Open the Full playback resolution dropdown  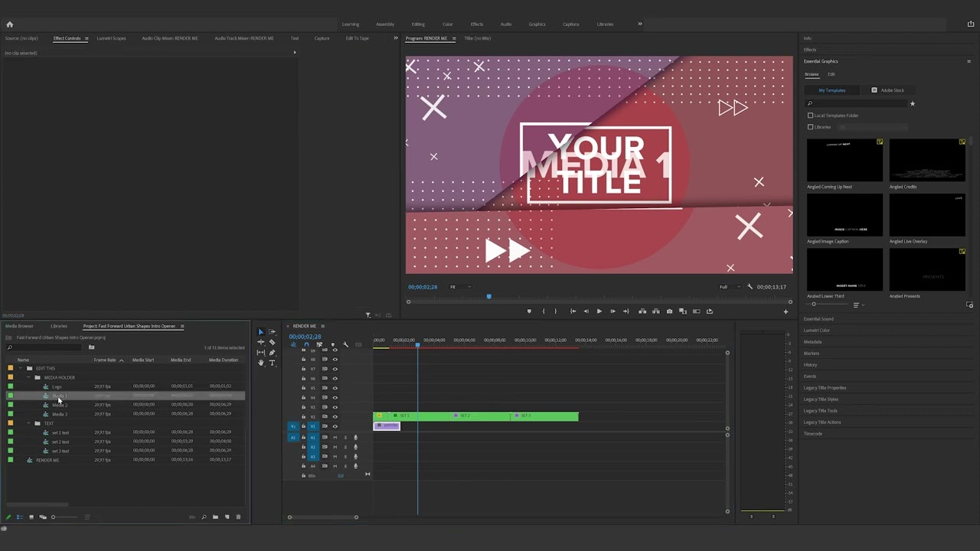730,287
